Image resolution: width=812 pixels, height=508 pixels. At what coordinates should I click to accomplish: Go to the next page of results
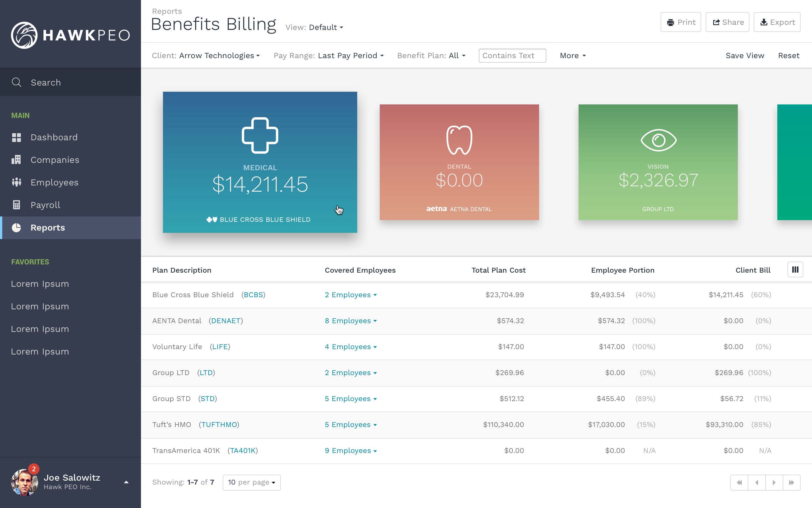(774, 483)
